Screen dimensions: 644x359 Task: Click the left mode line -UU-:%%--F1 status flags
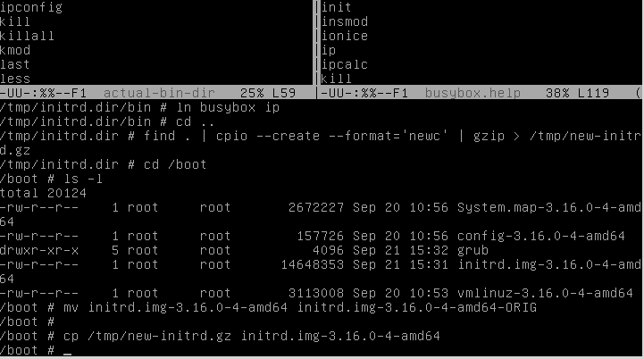click(43, 93)
